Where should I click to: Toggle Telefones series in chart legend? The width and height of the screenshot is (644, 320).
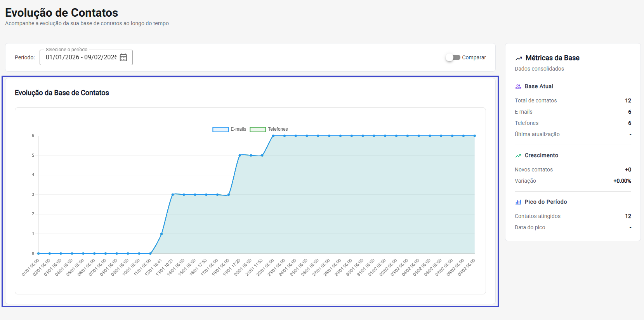point(278,129)
